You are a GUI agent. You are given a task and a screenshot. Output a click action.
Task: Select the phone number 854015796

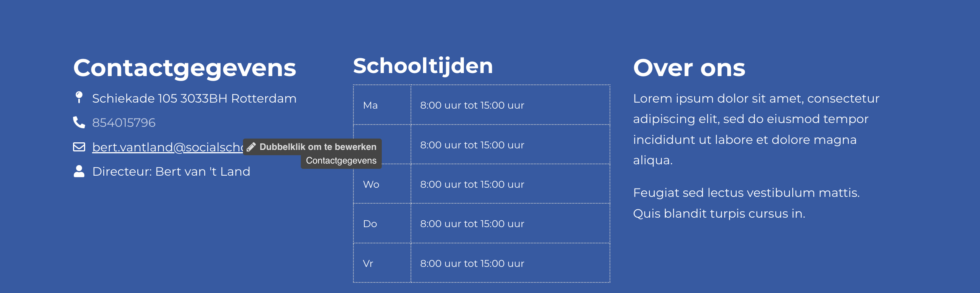click(124, 122)
